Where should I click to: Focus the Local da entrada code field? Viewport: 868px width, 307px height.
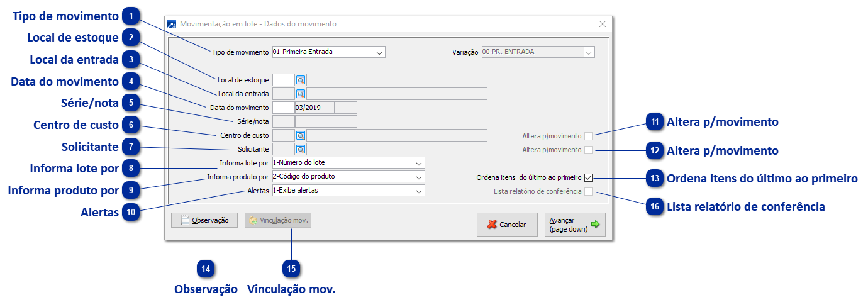(x=283, y=94)
